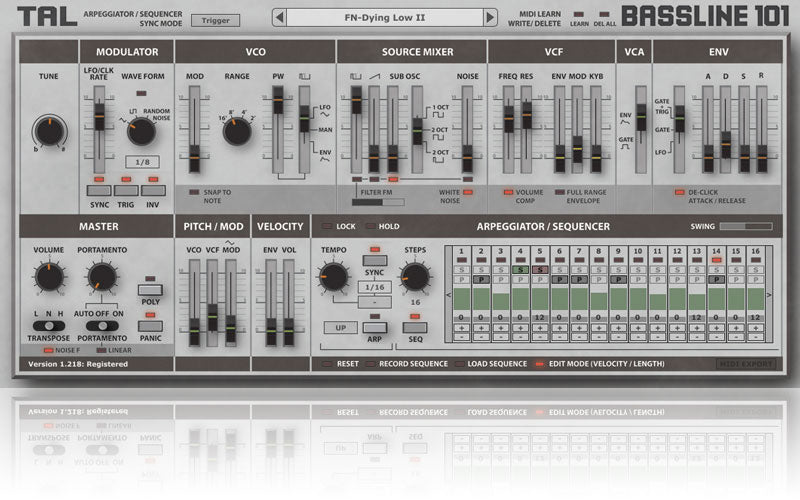
Task: Enable SNAP TO NOTE option
Action: (x=194, y=192)
